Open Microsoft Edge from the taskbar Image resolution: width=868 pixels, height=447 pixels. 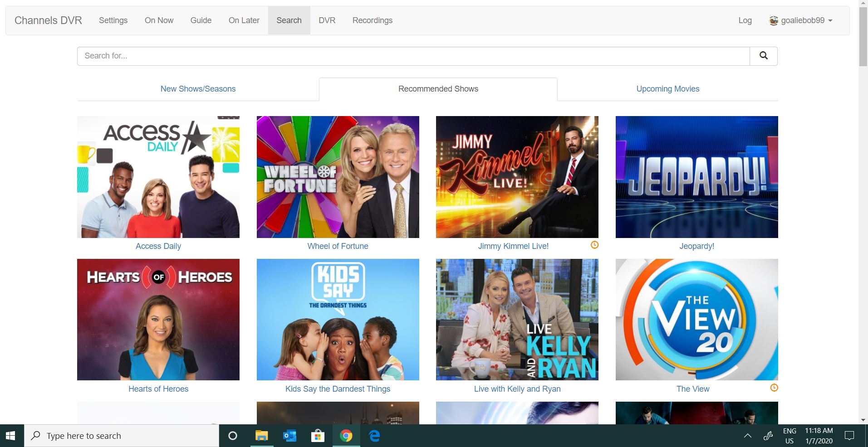[x=374, y=436]
